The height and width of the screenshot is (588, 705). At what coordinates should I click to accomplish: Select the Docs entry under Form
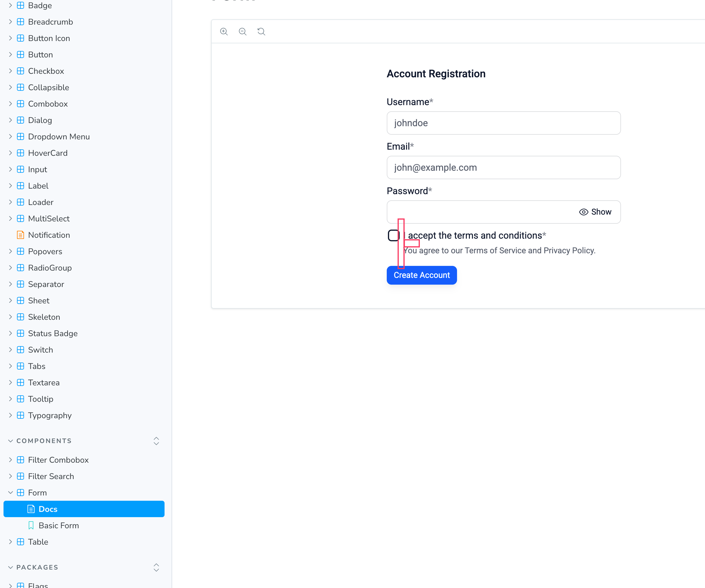84,509
